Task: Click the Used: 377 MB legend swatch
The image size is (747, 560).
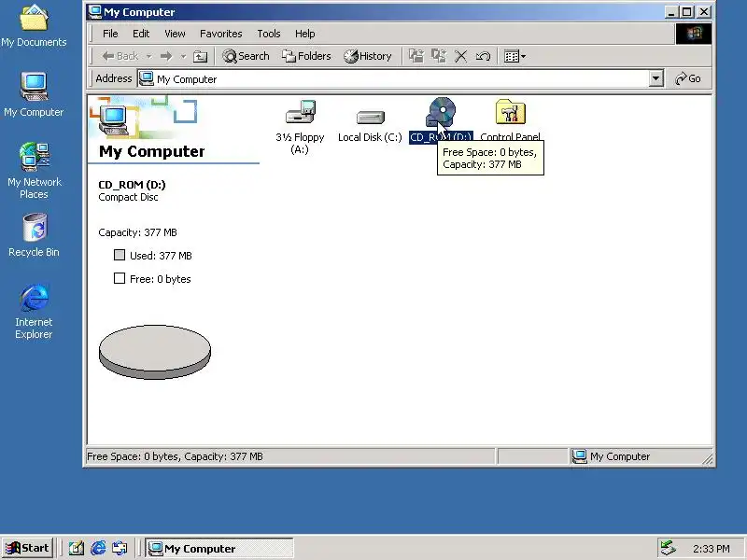Action: click(x=120, y=255)
